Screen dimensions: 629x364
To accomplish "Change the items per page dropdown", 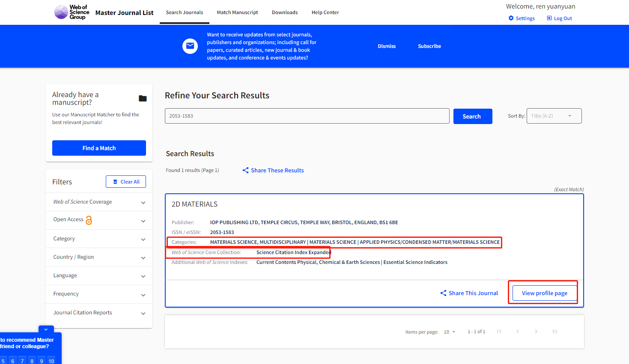I will [449, 332].
